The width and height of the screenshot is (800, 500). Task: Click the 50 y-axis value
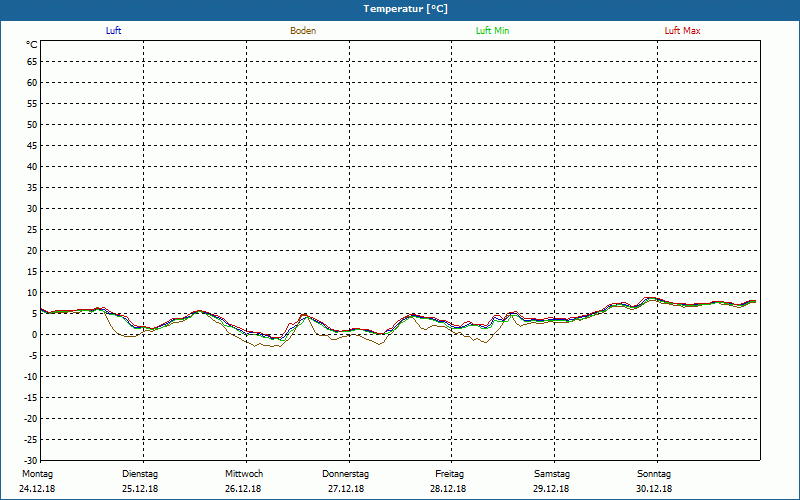tap(32, 124)
